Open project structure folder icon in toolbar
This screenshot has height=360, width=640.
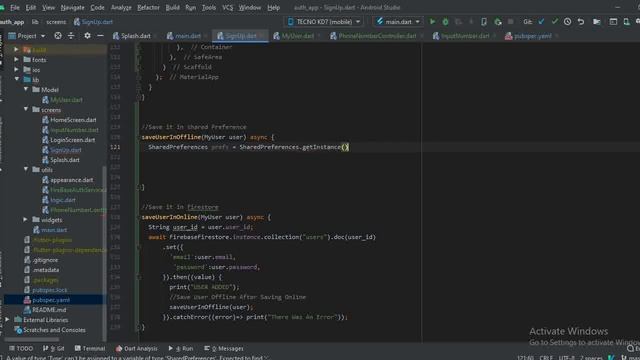pos(597,22)
